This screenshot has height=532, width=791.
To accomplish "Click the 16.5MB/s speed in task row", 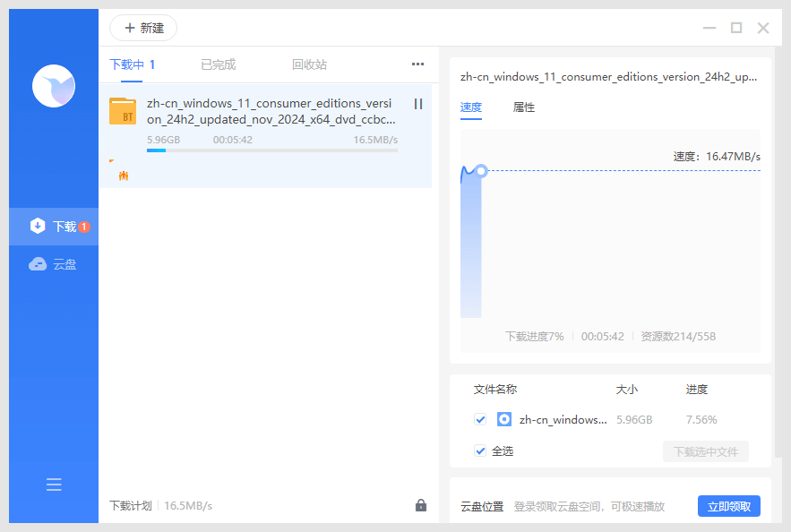I will coord(375,140).
